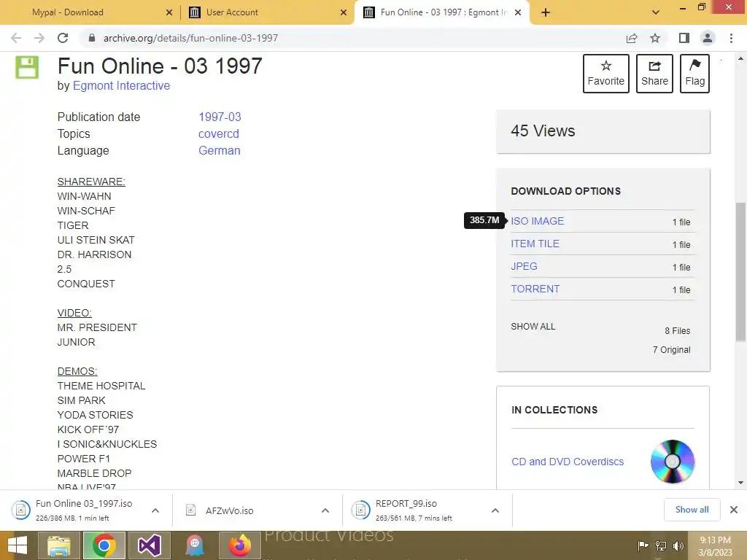Open network tray icon
Viewport: 747px width, 560px height.
[x=661, y=545]
